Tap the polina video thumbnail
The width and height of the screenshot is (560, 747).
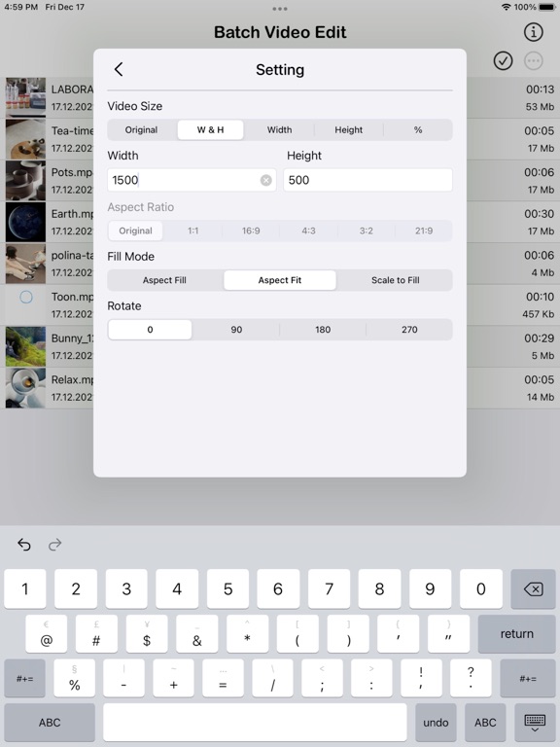[25, 263]
